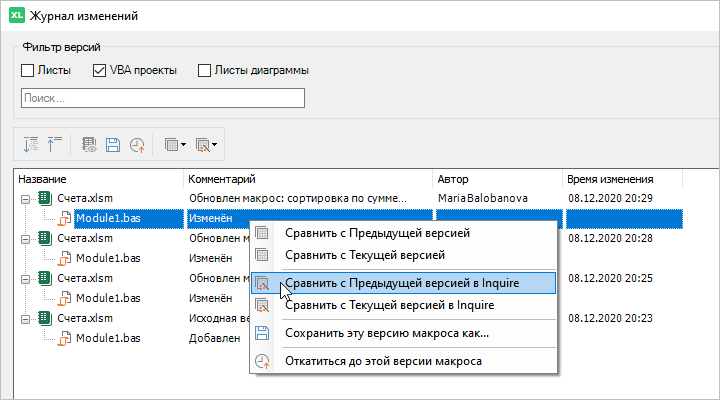Uncheck the VBA проекты checkbox
The image size is (720, 400).
click(x=99, y=70)
